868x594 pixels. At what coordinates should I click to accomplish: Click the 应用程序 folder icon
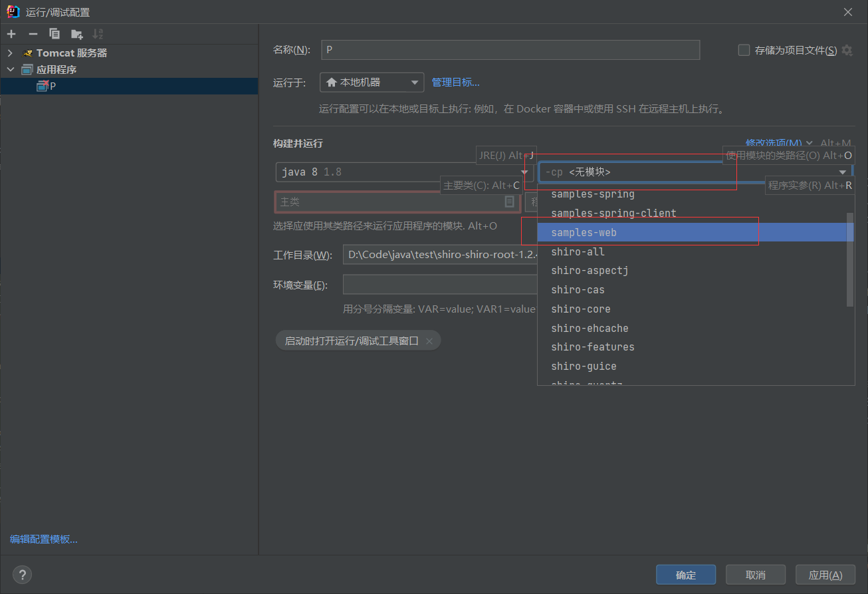point(27,69)
